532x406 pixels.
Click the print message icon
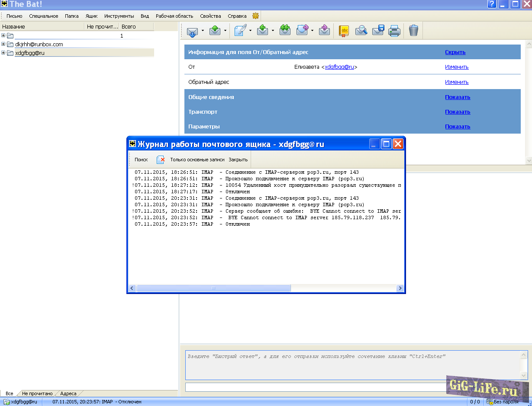(394, 31)
